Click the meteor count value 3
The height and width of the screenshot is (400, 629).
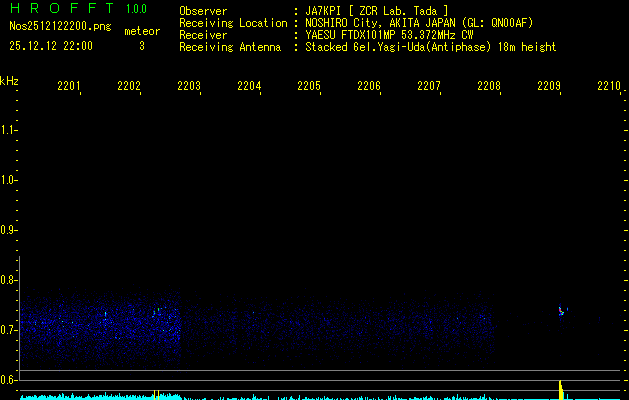[x=141, y=46]
